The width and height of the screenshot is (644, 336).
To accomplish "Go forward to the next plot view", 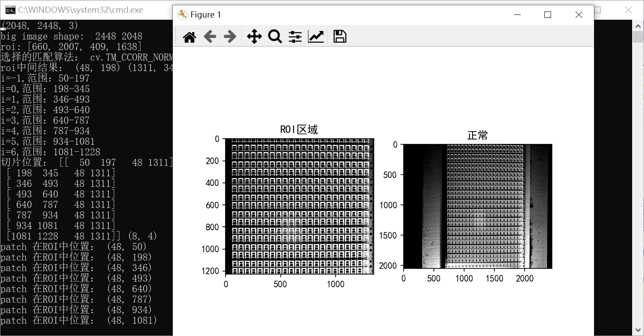I will click(229, 37).
